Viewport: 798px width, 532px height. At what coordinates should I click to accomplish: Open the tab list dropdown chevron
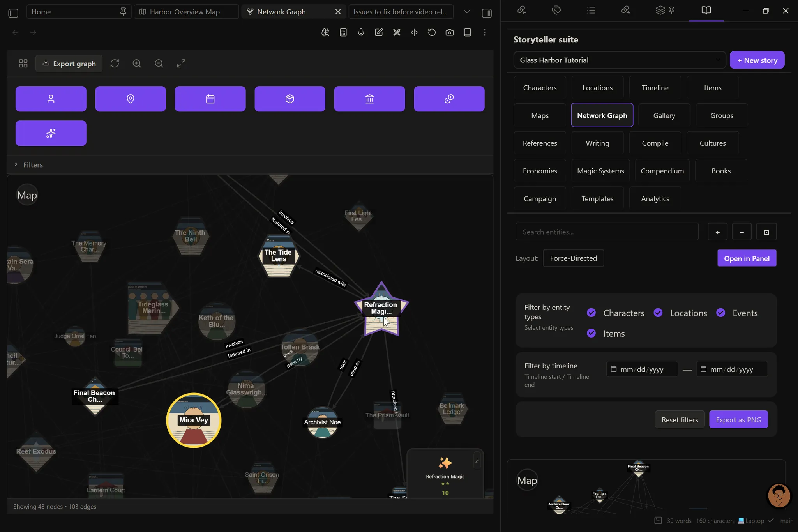point(466,12)
